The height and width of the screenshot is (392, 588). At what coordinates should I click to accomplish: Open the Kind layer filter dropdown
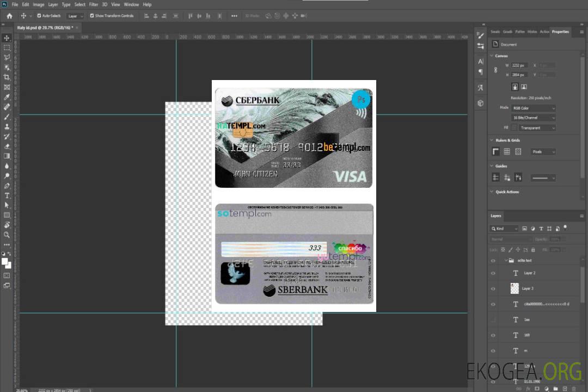(504, 229)
